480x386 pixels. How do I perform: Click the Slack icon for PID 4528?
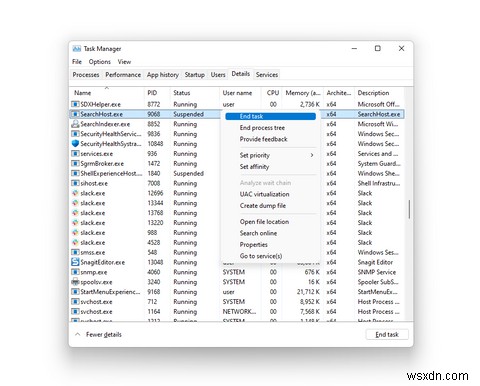pos(75,242)
